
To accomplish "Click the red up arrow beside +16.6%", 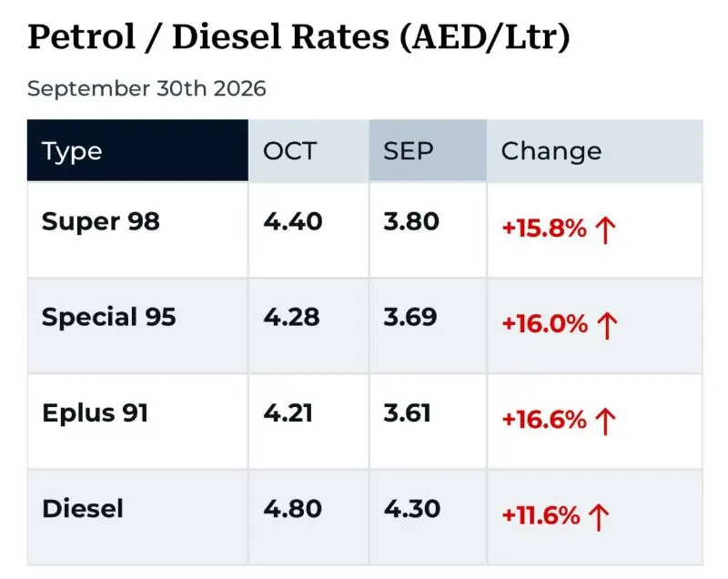I will (605, 422).
